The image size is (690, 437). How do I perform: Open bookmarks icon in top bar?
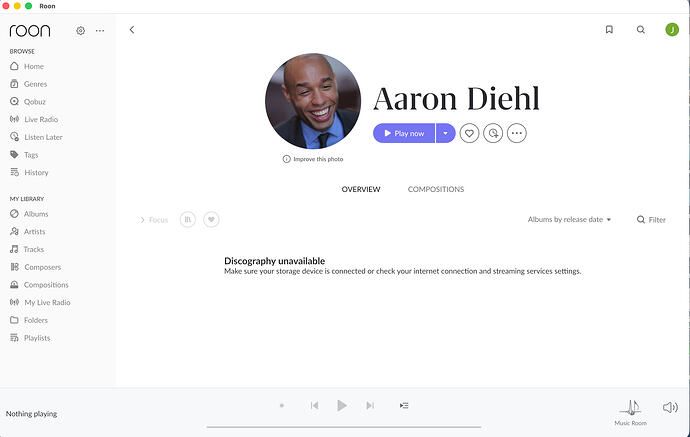pos(609,29)
